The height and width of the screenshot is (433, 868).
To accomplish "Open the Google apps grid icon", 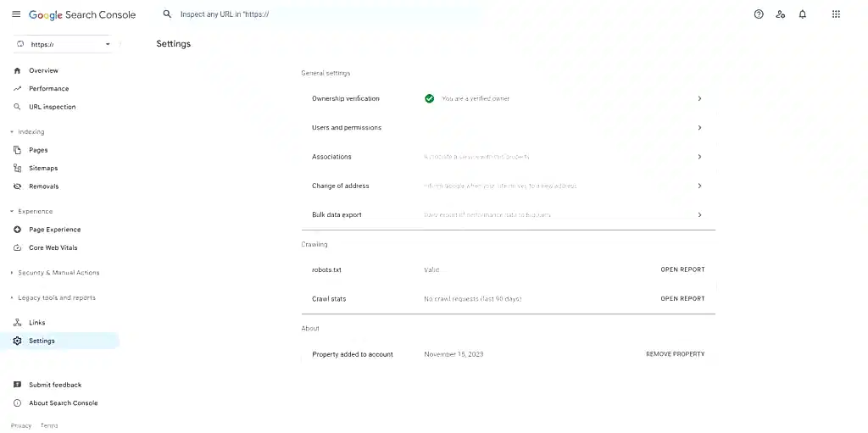I will pos(836,14).
